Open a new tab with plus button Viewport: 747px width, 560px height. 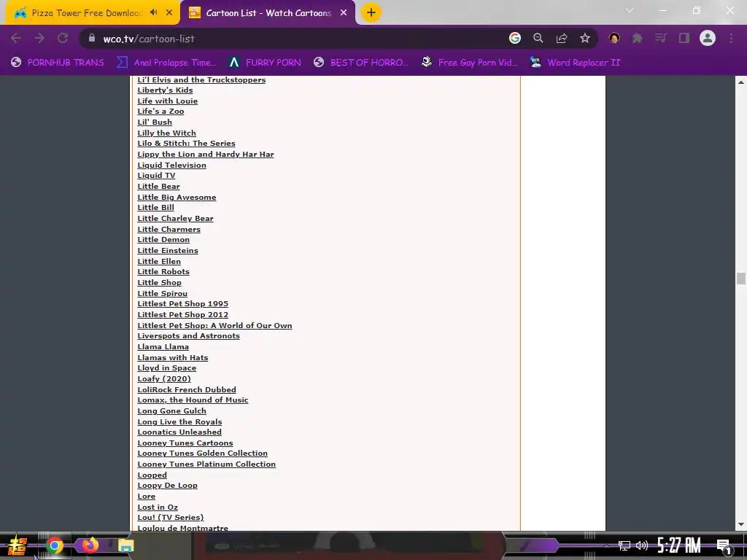tap(371, 12)
